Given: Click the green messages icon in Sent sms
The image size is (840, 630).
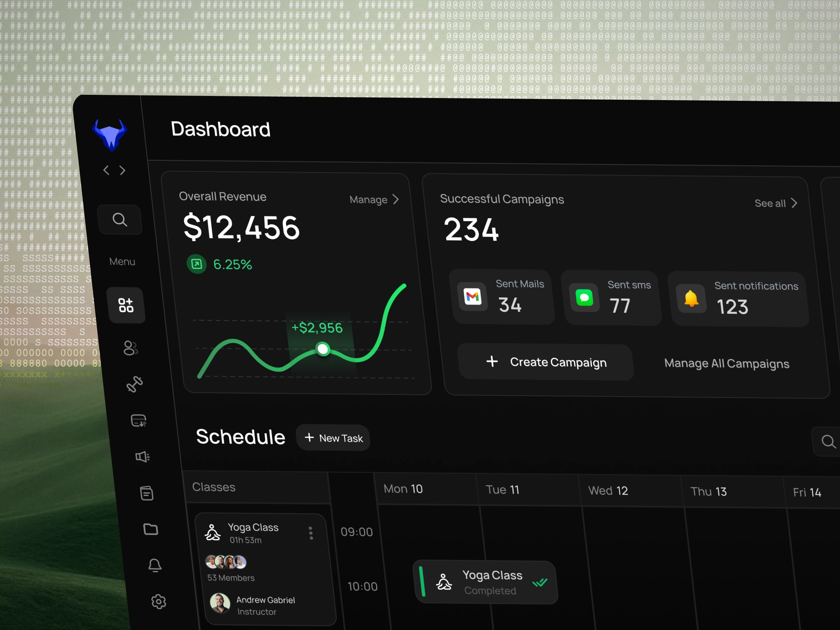Looking at the screenshot, I should pyautogui.click(x=584, y=298).
